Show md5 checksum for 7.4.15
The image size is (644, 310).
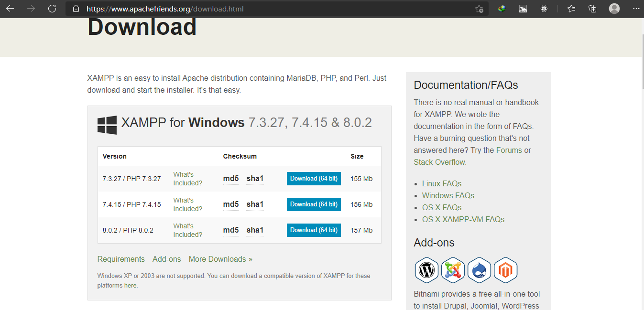coord(231,204)
